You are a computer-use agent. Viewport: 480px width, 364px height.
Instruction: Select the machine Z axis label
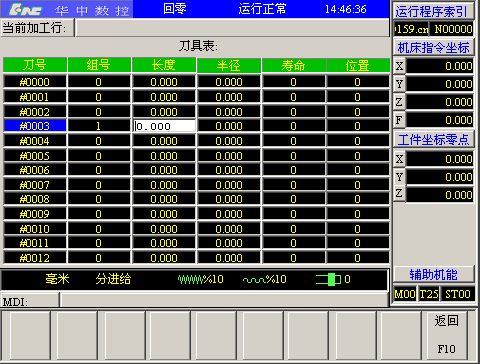399,102
